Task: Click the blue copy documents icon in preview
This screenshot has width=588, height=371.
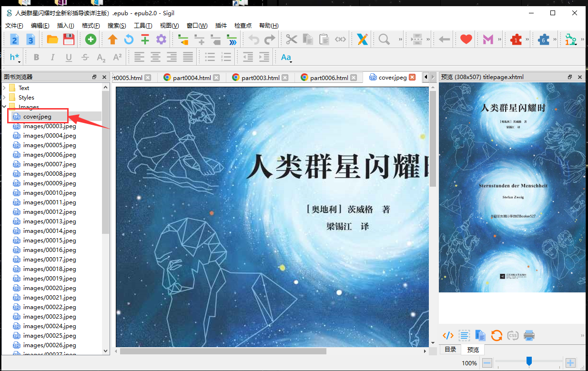Action: (x=480, y=335)
